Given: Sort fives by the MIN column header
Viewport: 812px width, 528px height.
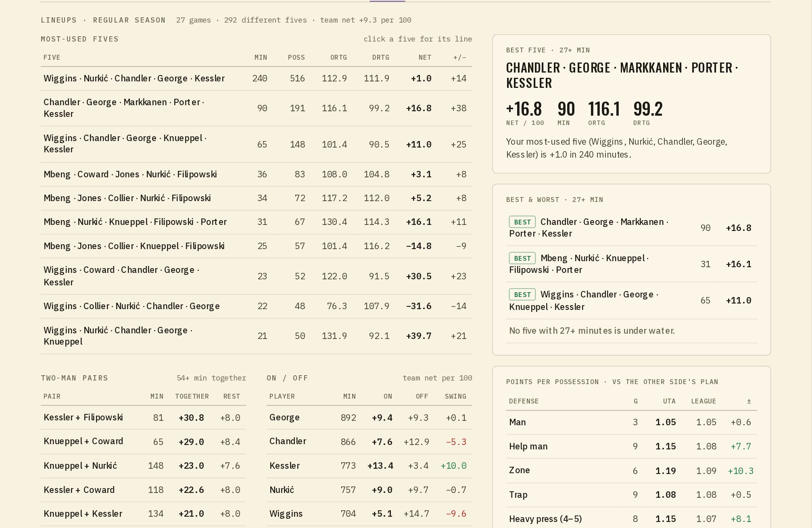Looking at the screenshot, I should pyautogui.click(x=261, y=58).
